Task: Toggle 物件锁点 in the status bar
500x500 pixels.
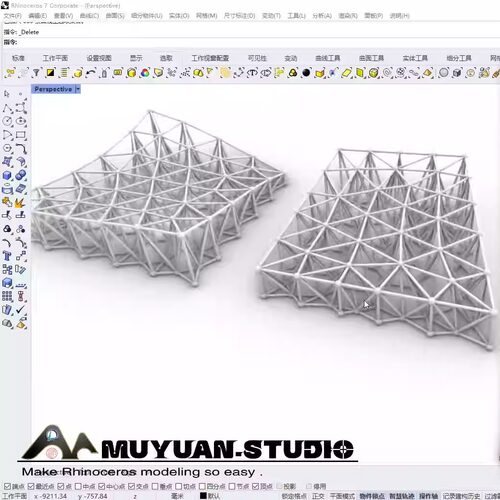Action: 372,496
